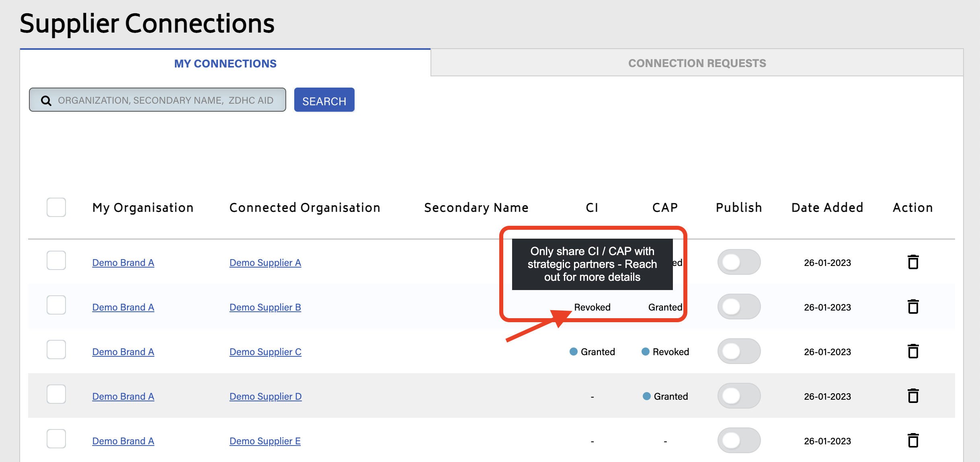The width and height of the screenshot is (980, 462).
Task: Click the Demo Brand A link in first row
Action: click(x=123, y=263)
